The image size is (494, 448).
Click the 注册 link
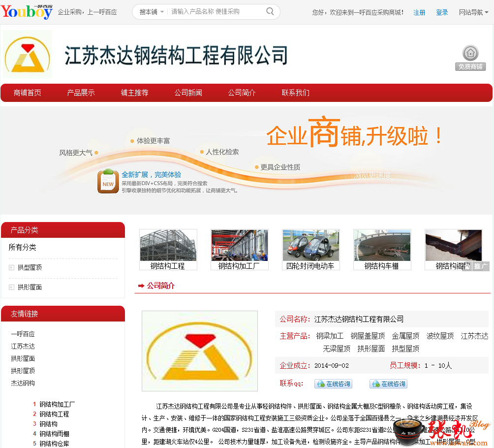click(419, 12)
